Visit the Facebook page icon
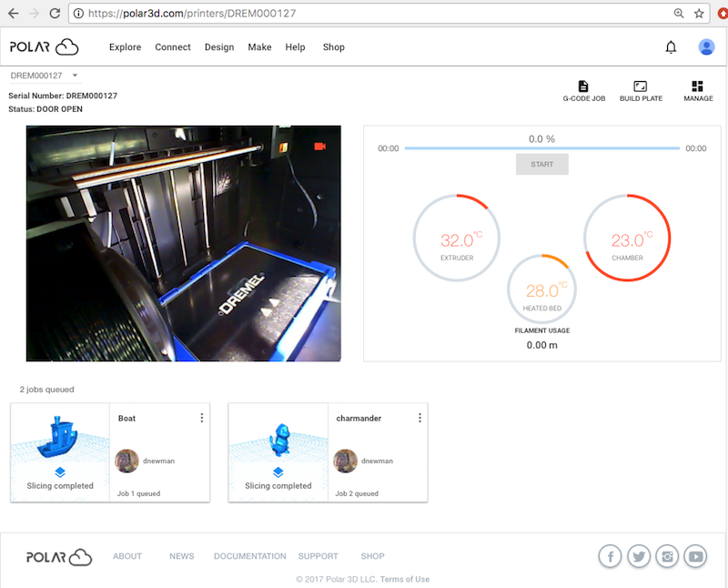Screen dimensions: 728x588 (x=610, y=556)
